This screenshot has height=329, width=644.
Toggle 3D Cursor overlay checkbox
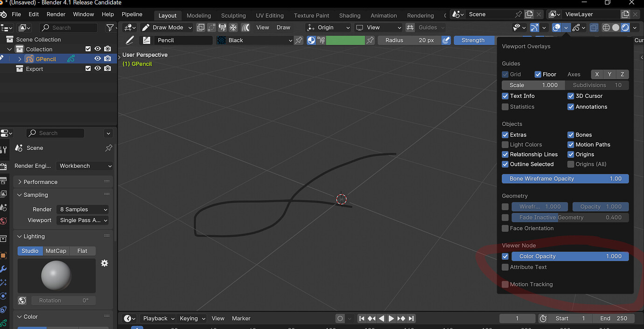click(x=571, y=96)
